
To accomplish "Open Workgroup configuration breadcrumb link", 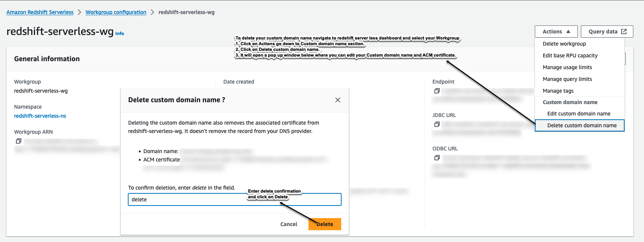I will pos(116,12).
